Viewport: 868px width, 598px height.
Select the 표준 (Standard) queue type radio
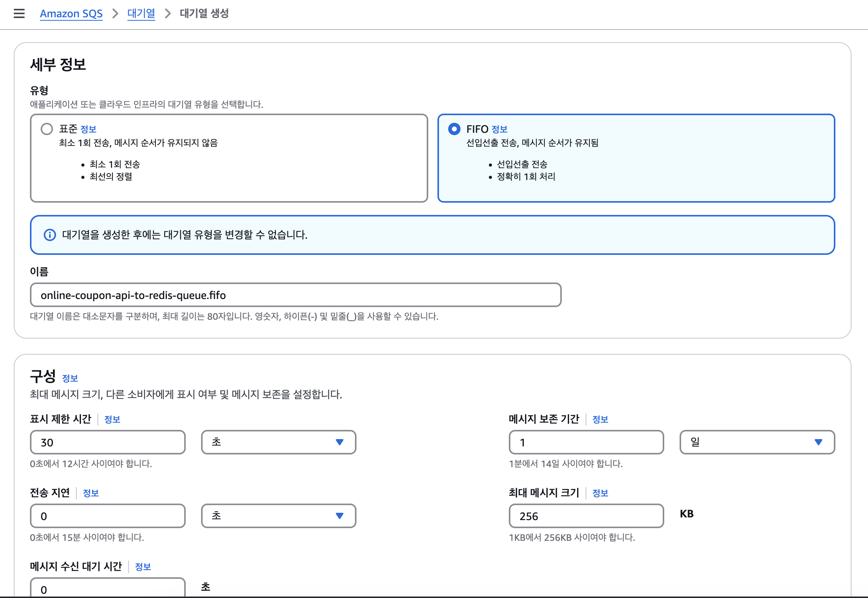point(47,129)
